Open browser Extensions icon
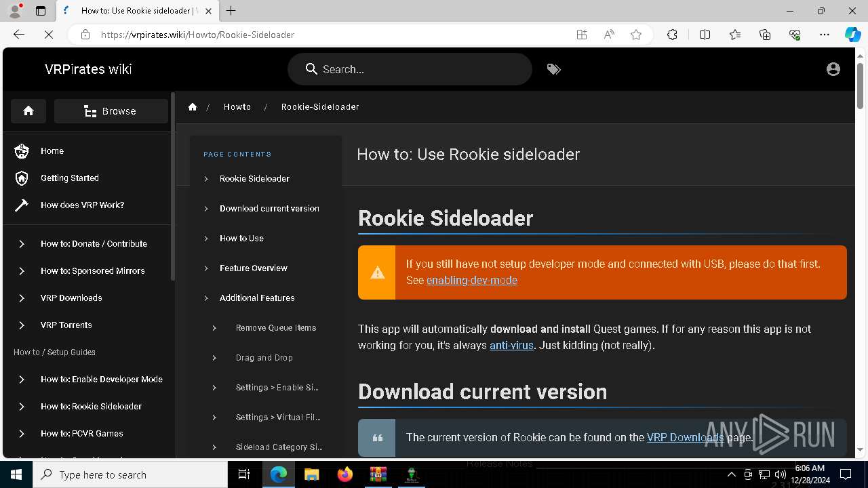This screenshot has width=868, height=488. (x=672, y=35)
